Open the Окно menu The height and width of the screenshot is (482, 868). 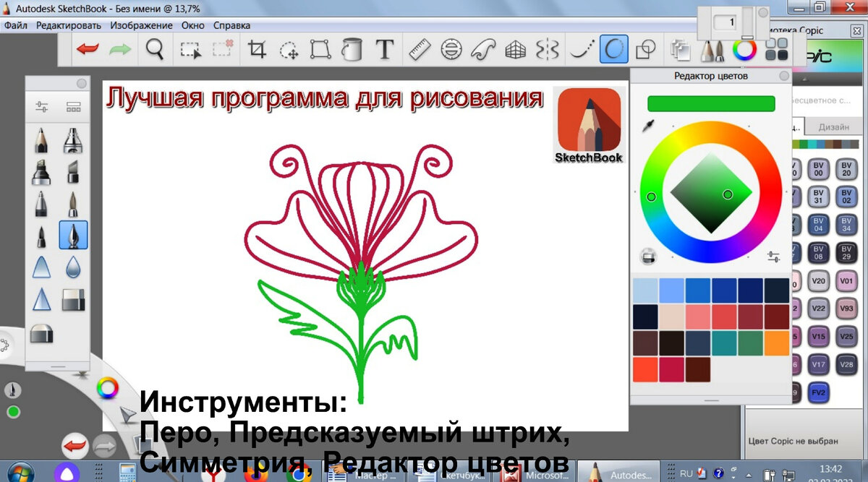click(192, 25)
